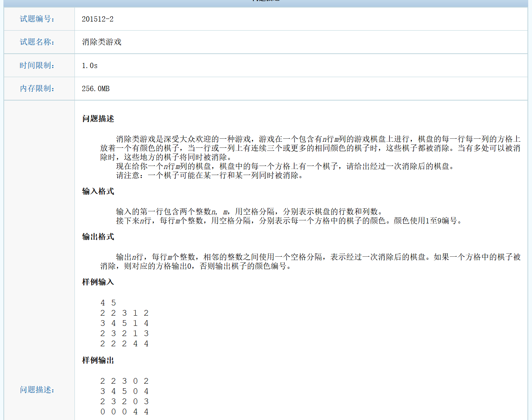Click the 试题编号 row label
This screenshot has height=420, width=532.
pyautogui.click(x=37, y=19)
